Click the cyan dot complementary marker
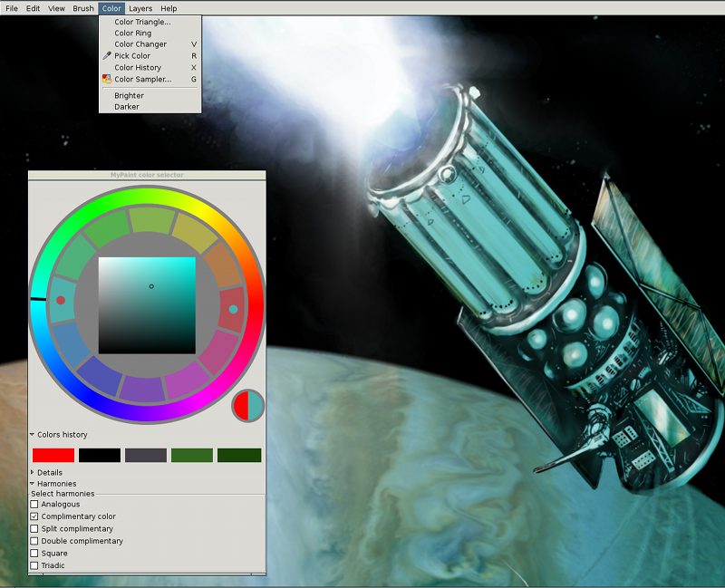 pos(233,309)
